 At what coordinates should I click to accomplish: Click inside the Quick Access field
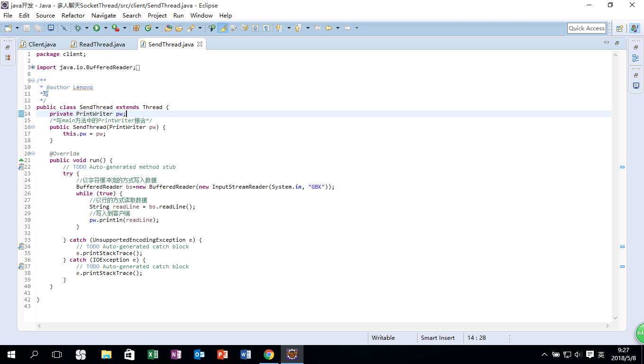(x=586, y=28)
